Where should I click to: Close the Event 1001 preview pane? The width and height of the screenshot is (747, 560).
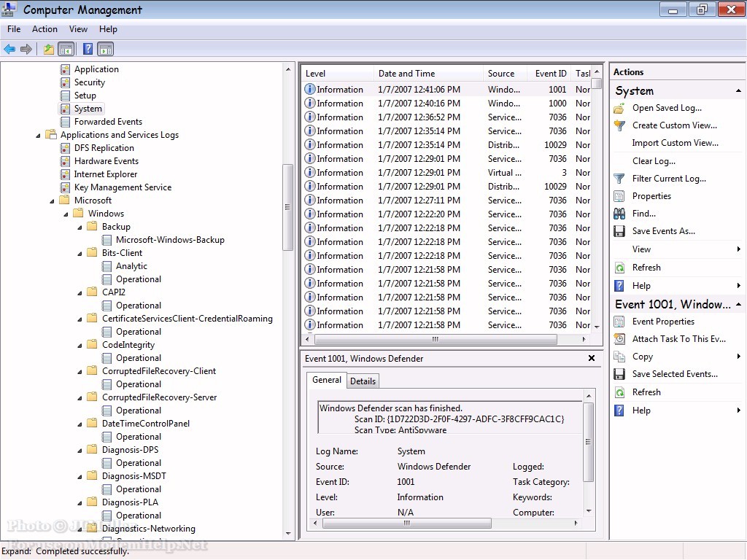point(591,358)
